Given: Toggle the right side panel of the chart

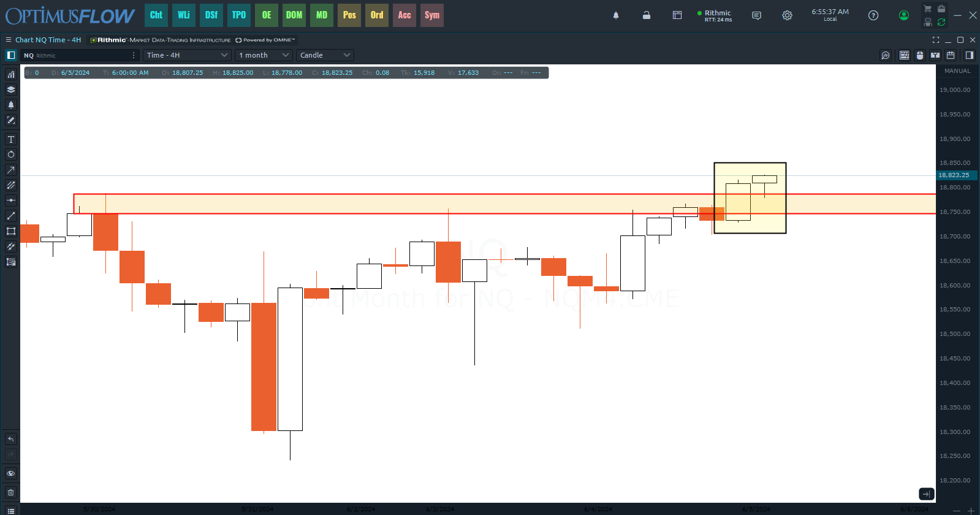Looking at the screenshot, I should (969, 55).
